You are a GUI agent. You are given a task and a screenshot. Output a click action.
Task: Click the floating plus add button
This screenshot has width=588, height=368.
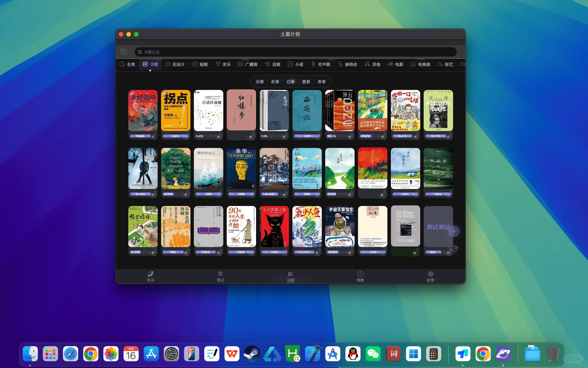tap(454, 231)
